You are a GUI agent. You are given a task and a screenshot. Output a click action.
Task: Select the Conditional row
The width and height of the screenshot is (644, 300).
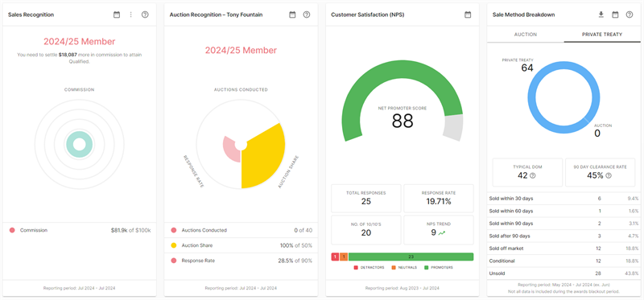(564, 261)
